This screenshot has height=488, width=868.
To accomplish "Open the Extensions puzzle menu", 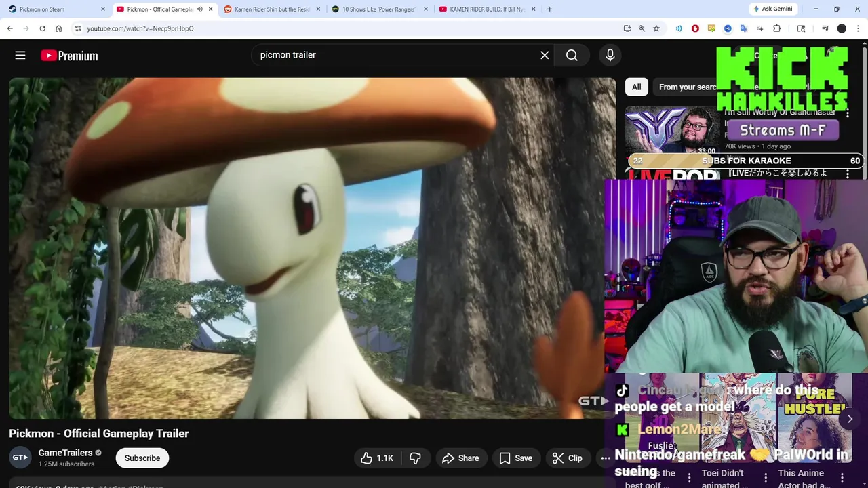I will click(777, 28).
